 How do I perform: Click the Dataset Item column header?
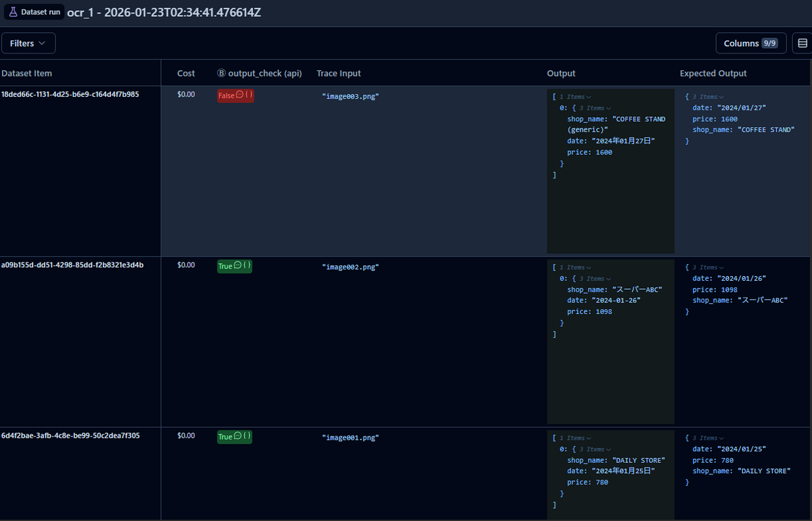pyautogui.click(x=27, y=73)
